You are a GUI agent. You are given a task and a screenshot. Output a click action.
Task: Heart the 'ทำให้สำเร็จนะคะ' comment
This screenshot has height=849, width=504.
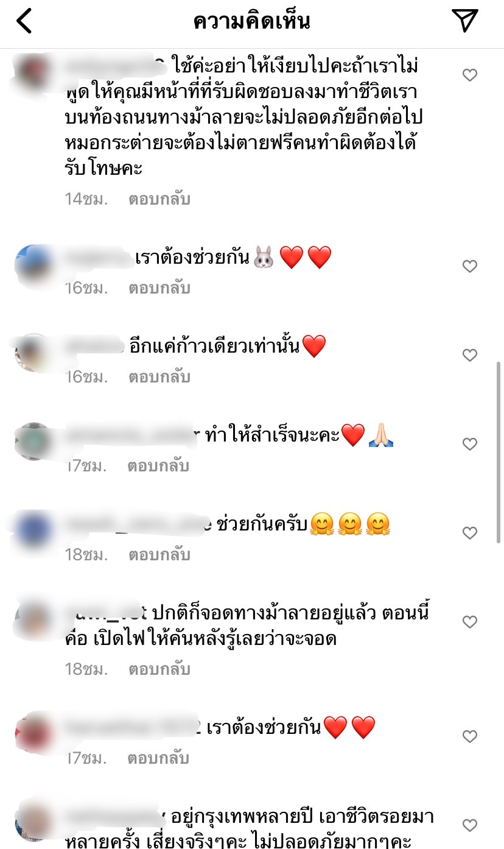coord(469,444)
